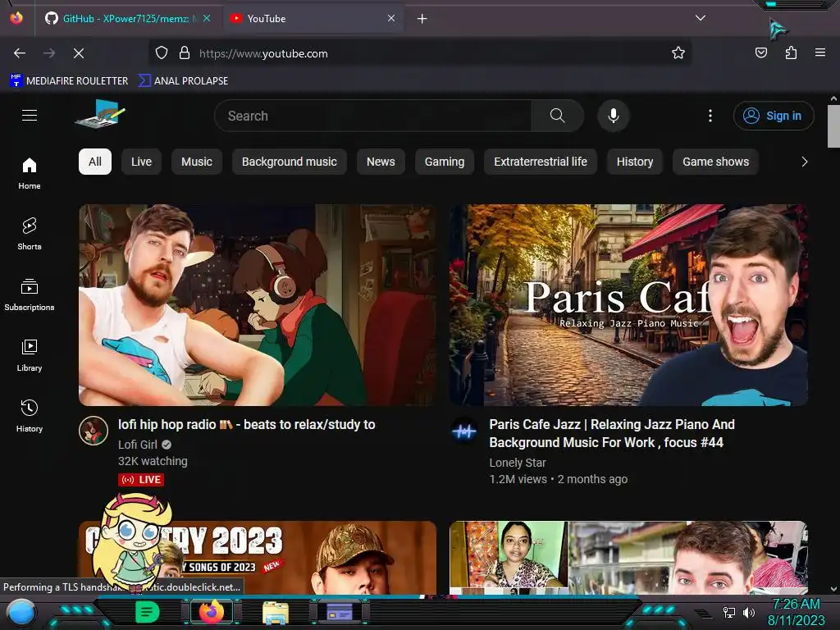
Task: Click the browser forward arrow
Action: coord(49,53)
